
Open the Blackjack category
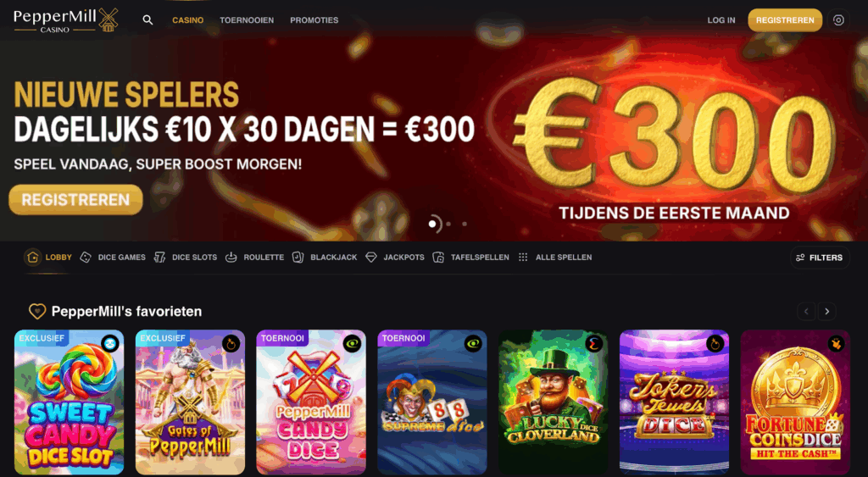coord(325,258)
